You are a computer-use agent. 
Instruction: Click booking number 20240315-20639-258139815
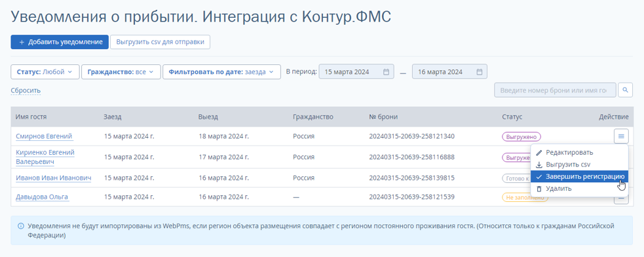click(411, 178)
